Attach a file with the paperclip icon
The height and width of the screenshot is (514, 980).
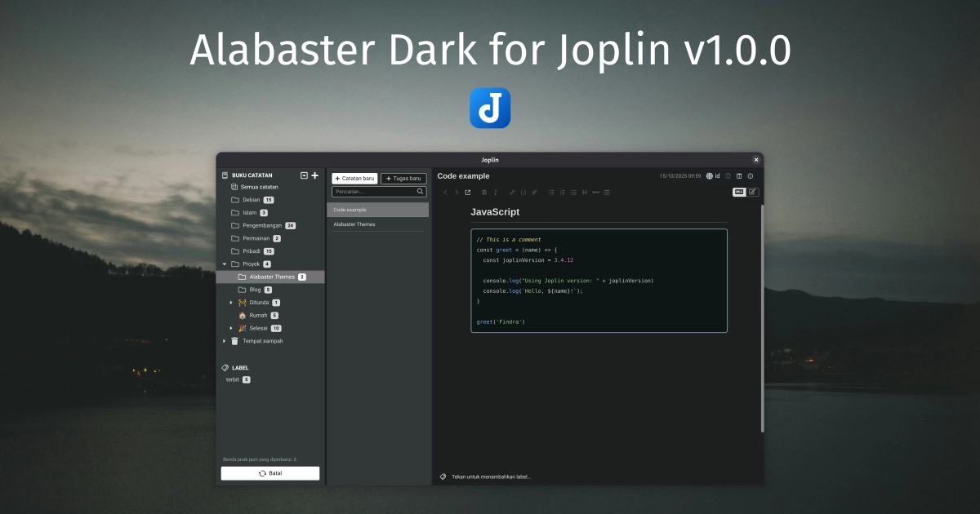click(534, 192)
